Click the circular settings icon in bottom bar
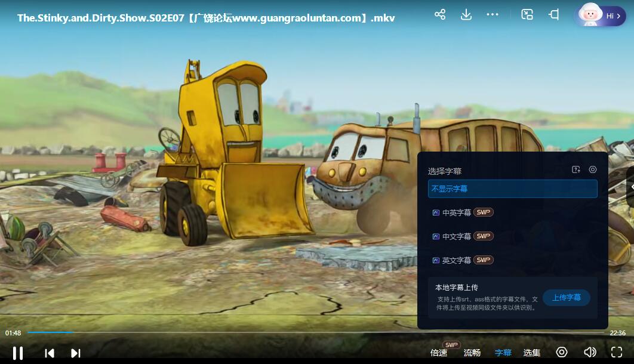 tap(562, 352)
